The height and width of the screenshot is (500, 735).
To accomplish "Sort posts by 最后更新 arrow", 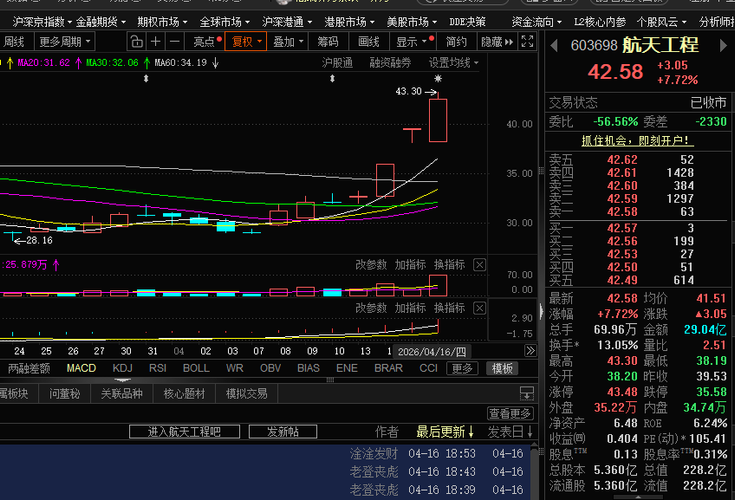I will coord(471,432).
